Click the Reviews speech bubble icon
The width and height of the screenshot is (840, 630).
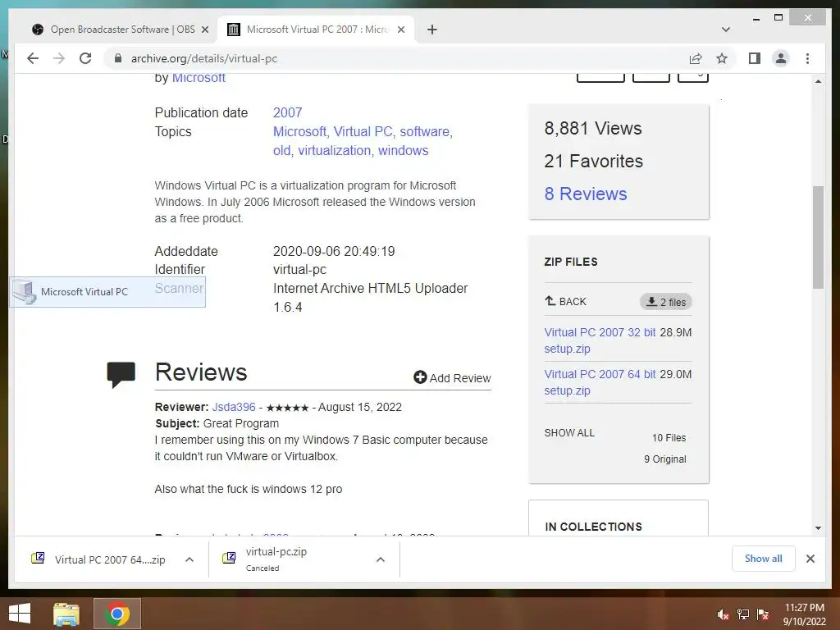(121, 374)
